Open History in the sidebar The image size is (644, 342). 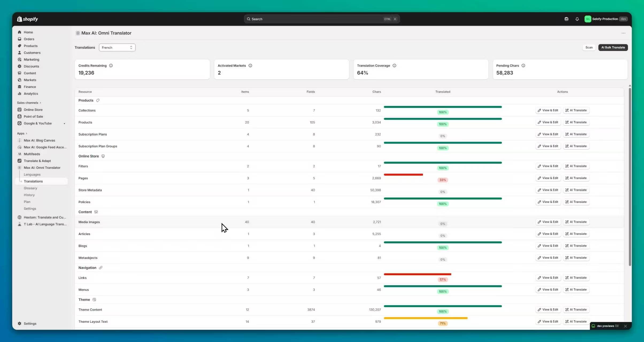(x=29, y=195)
